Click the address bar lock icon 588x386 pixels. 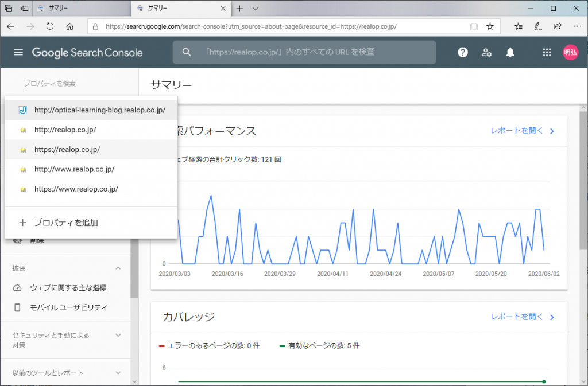[96, 26]
